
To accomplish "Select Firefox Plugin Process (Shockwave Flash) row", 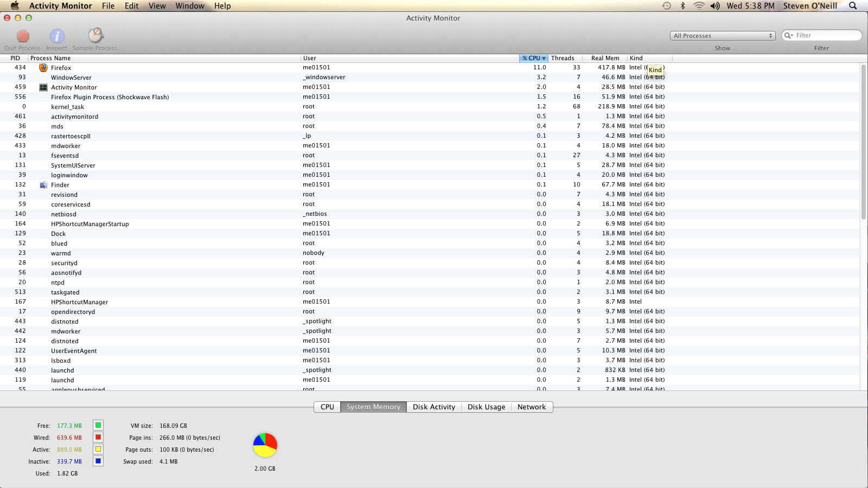I will (x=430, y=97).
